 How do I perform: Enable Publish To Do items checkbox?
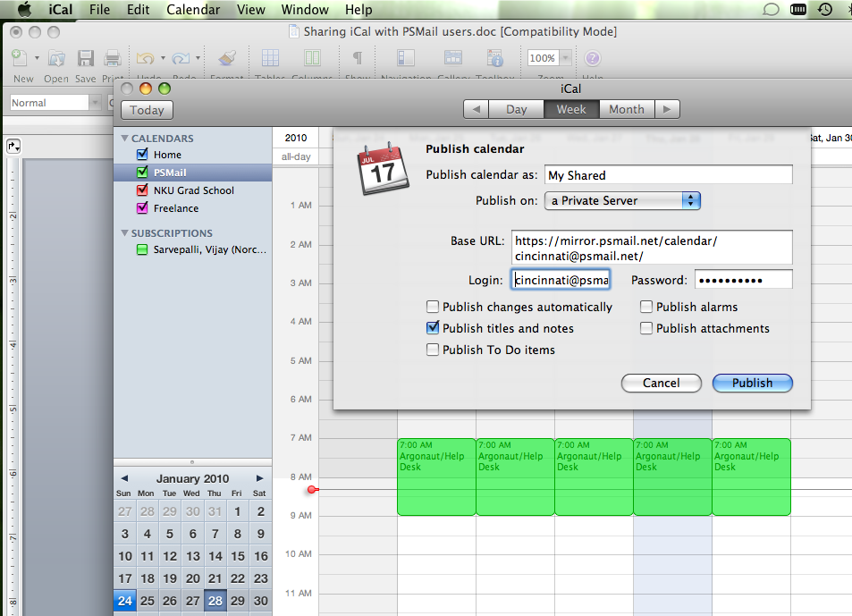point(433,350)
